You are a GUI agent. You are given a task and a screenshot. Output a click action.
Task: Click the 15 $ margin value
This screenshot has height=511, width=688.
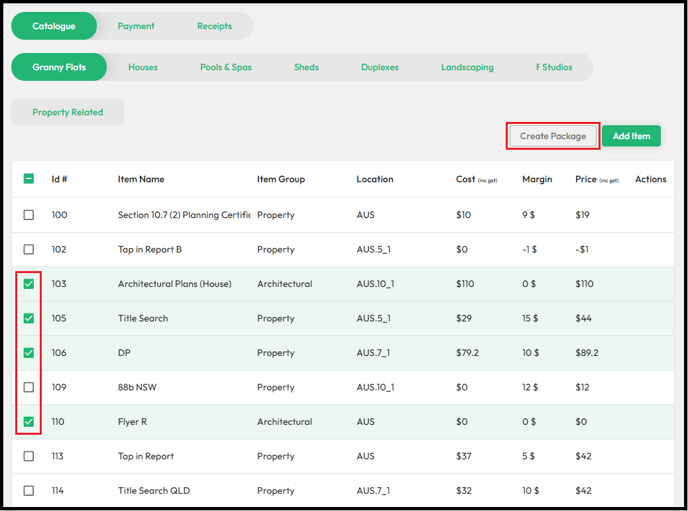[530, 318]
